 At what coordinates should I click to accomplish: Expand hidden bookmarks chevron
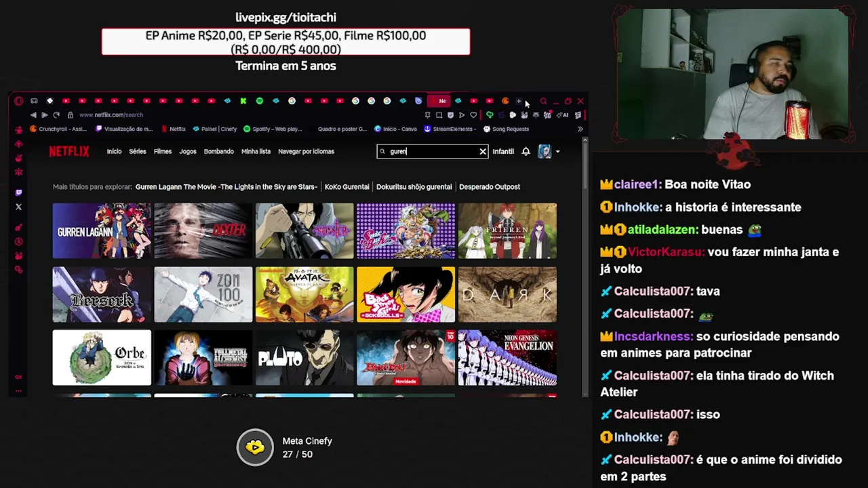tap(580, 129)
